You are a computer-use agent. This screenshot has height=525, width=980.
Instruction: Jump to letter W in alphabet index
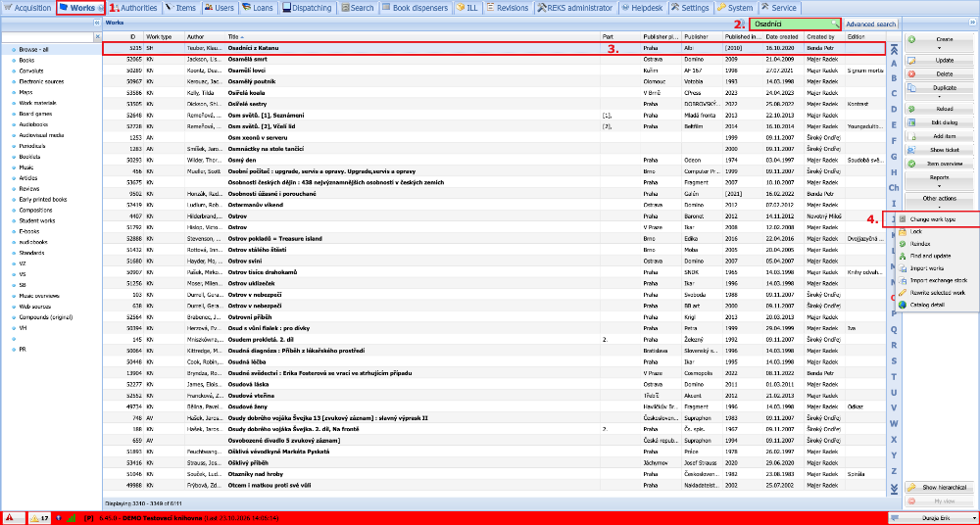pyautogui.click(x=894, y=424)
